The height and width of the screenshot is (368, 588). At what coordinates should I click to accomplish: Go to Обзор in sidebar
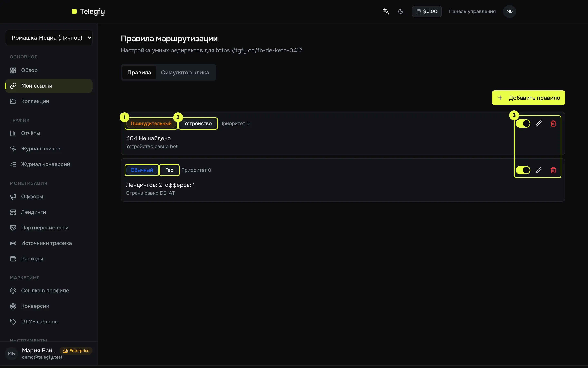coord(49,70)
